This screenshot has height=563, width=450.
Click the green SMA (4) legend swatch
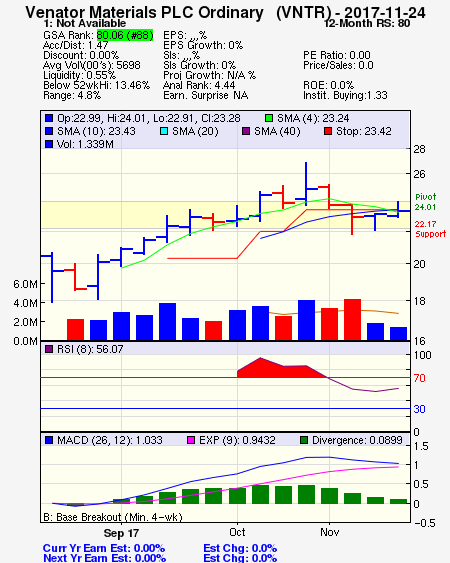tap(269, 118)
